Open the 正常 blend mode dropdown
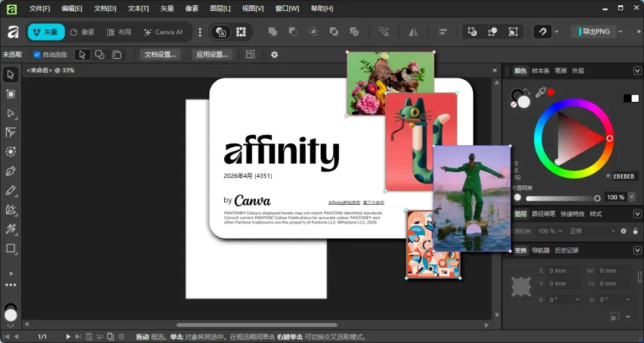Viewport: 644px width, 343px height. click(590, 231)
